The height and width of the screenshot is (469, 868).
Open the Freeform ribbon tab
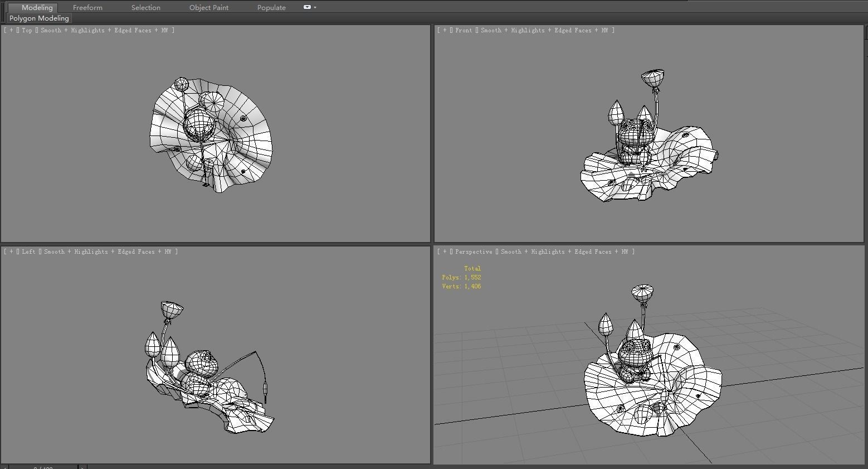point(87,7)
